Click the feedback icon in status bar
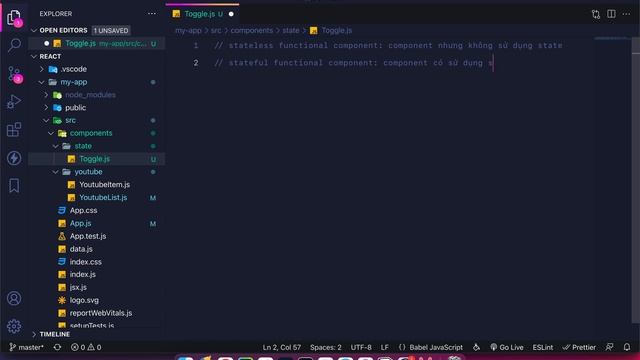The image size is (640, 360). 609,347
